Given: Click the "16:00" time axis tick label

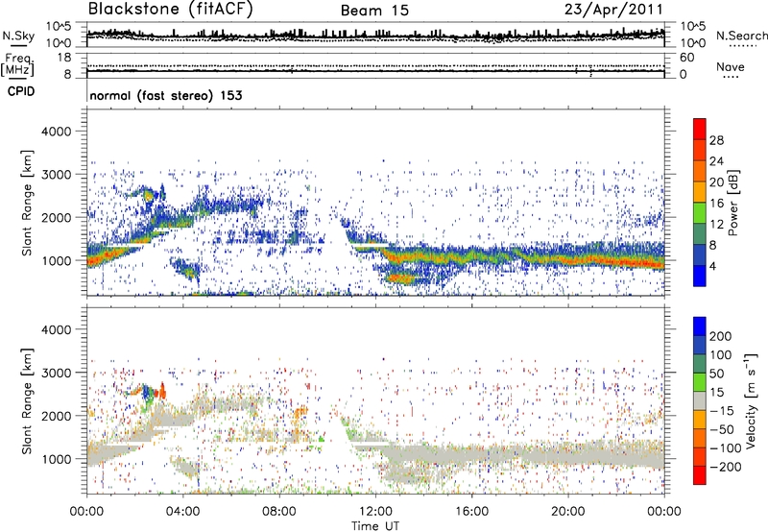Looking at the screenshot, I should [471, 512].
